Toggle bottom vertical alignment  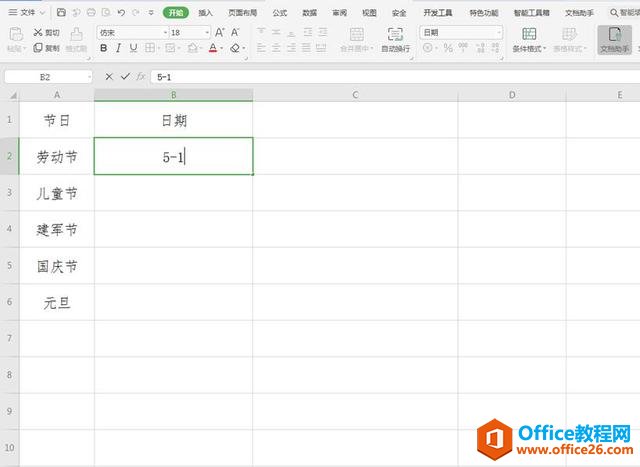[x=291, y=32]
